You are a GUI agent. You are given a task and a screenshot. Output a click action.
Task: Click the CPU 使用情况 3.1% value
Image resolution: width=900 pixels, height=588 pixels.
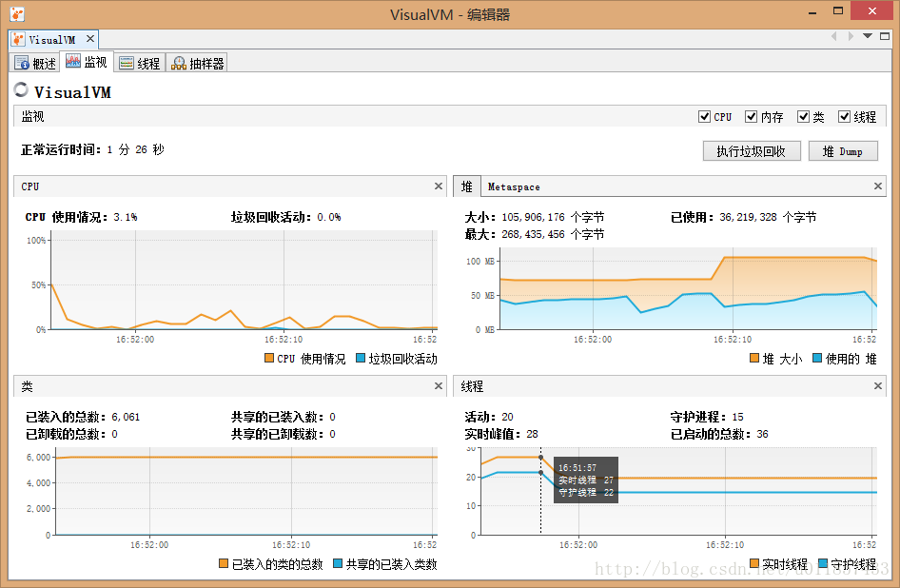[126, 217]
